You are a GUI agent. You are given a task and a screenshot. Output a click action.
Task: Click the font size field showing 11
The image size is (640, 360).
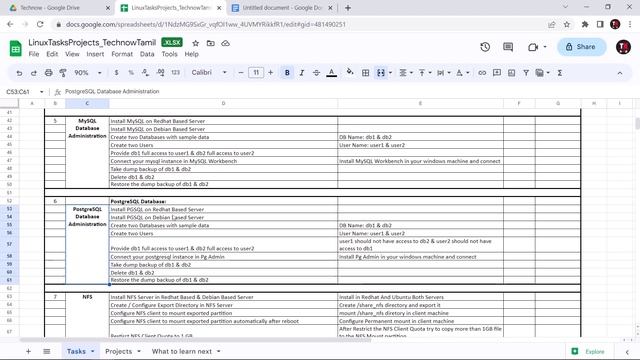click(x=256, y=73)
